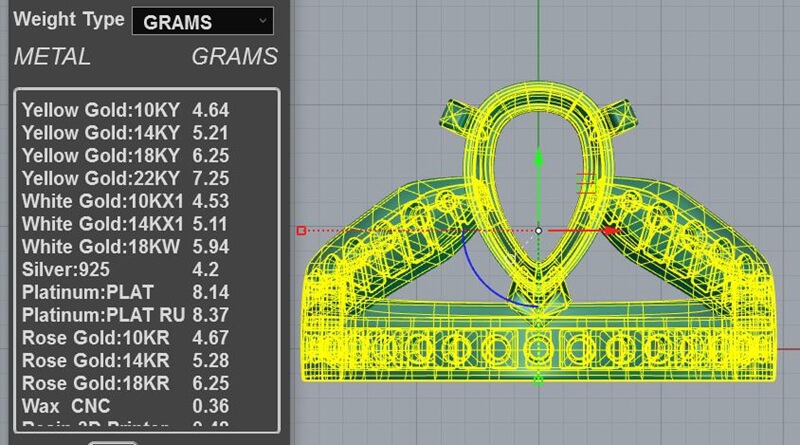Select the Rose Gold:10KR row
Viewport: 800px width, 445px height.
click(126, 338)
